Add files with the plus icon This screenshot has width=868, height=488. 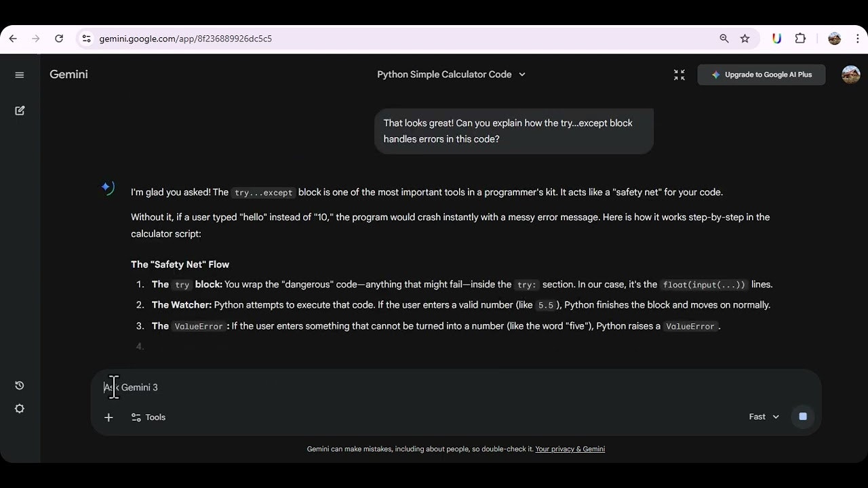coord(108,418)
